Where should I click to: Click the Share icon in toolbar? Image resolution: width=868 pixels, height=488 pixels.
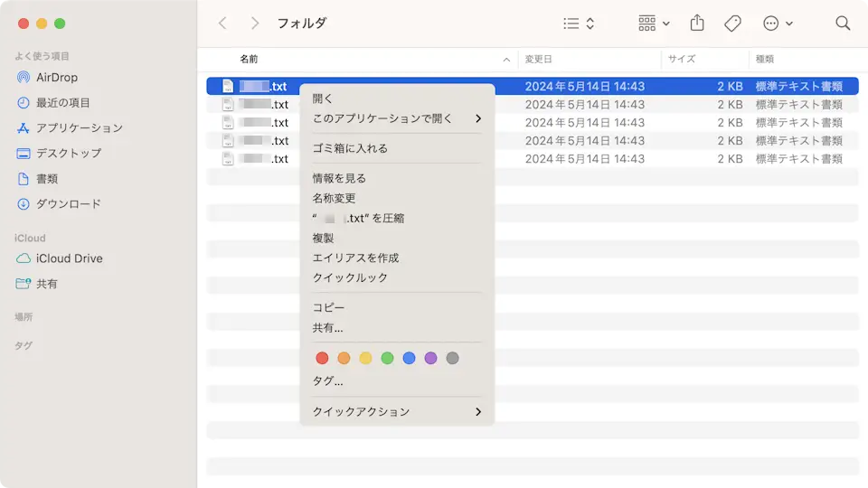(x=697, y=23)
